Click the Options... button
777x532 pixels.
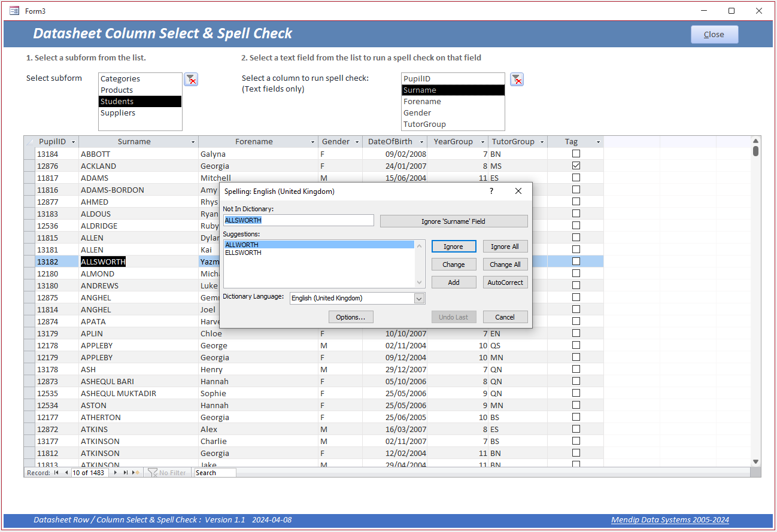(351, 317)
